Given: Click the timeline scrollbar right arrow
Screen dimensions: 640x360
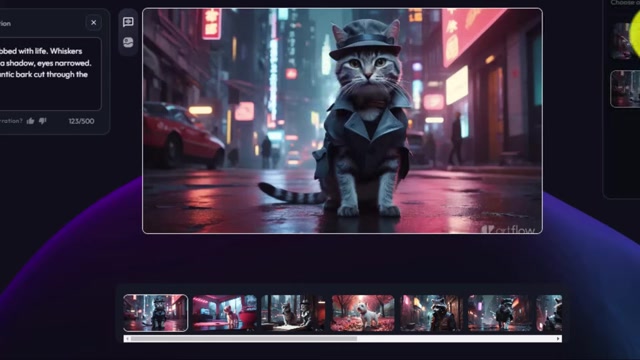Looking at the screenshot, I should point(558,339).
